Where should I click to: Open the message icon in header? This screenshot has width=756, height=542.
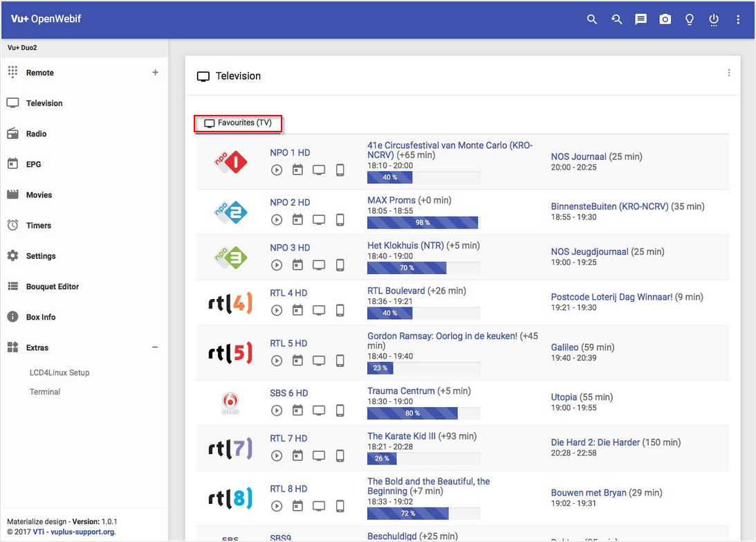(640, 19)
